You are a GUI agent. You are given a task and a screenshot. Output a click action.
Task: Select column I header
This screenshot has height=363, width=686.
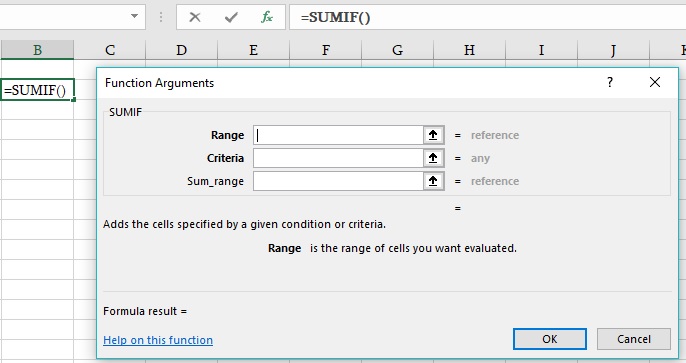[x=541, y=50]
